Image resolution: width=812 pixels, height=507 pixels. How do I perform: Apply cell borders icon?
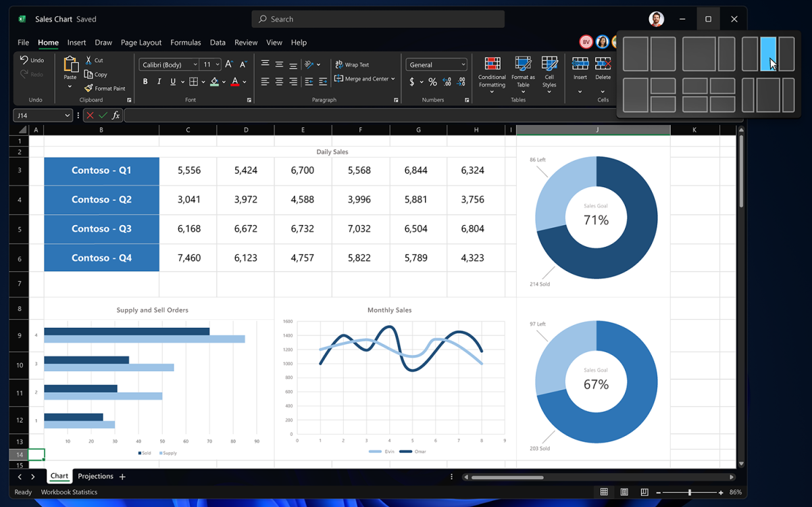click(193, 82)
